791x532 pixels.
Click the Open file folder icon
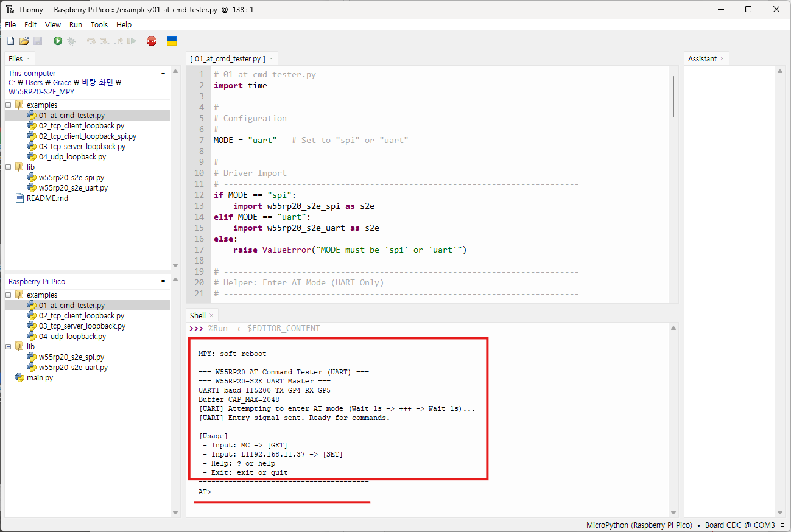coord(24,41)
